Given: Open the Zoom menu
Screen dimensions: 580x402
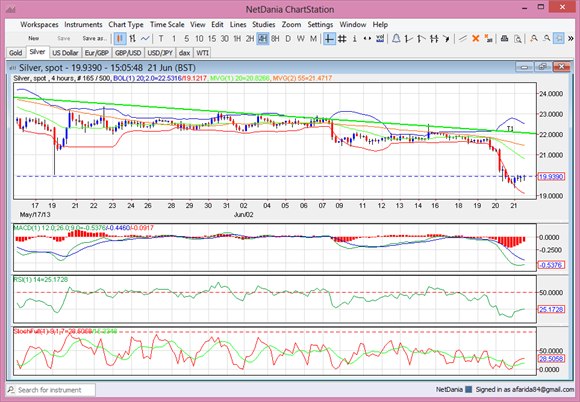Looking at the screenshot, I should (291, 25).
